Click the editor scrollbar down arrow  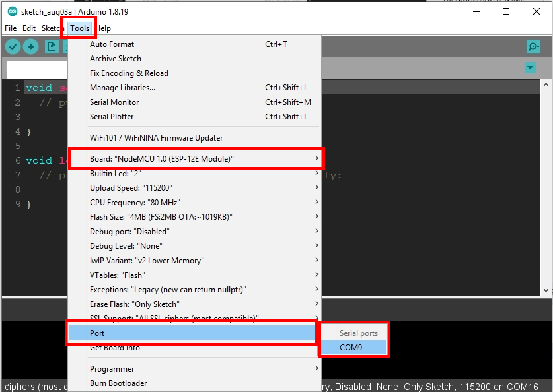(x=546, y=290)
